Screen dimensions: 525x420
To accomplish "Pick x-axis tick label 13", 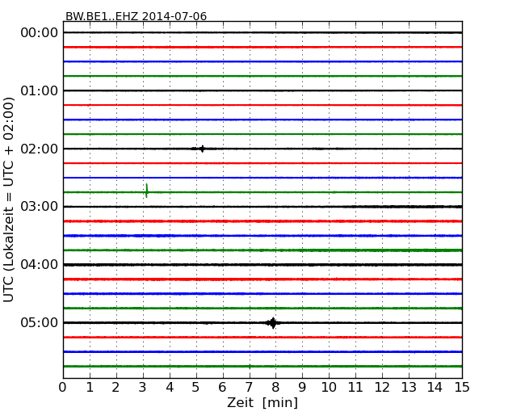I will coord(409,388).
